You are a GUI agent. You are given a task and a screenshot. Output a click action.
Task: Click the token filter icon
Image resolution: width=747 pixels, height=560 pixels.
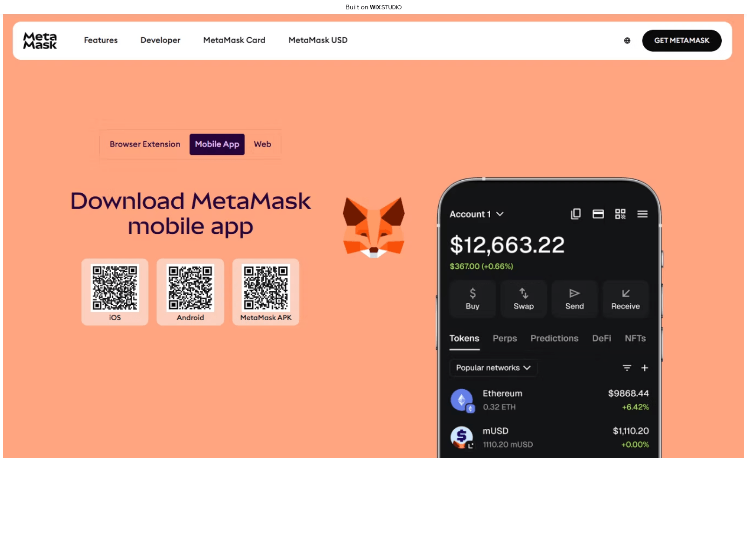tap(627, 368)
